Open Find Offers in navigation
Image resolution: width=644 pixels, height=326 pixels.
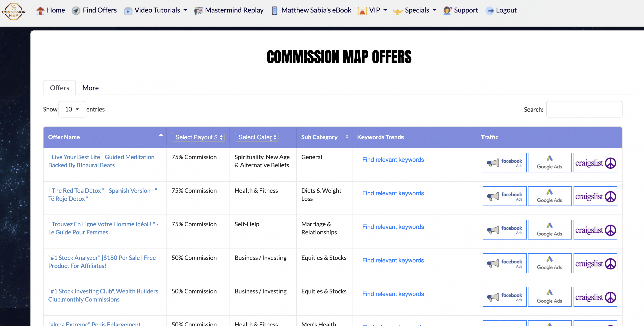(100, 10)
